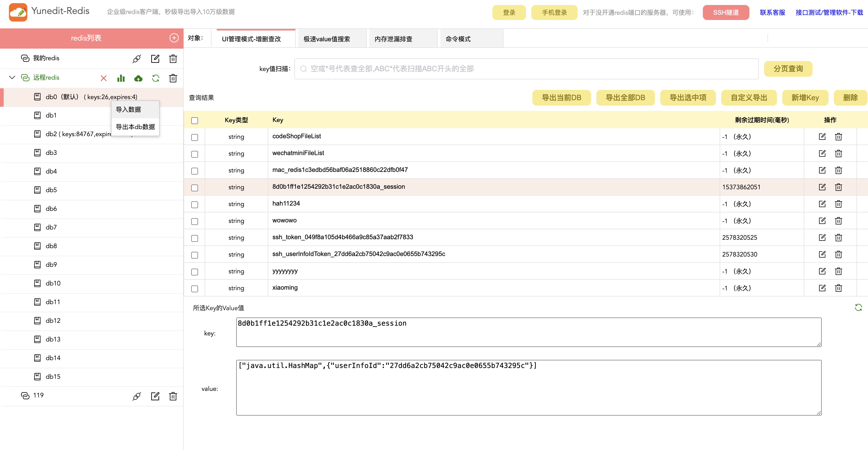Check the codeShopFileList row checkbox

[x=194, y=137]
